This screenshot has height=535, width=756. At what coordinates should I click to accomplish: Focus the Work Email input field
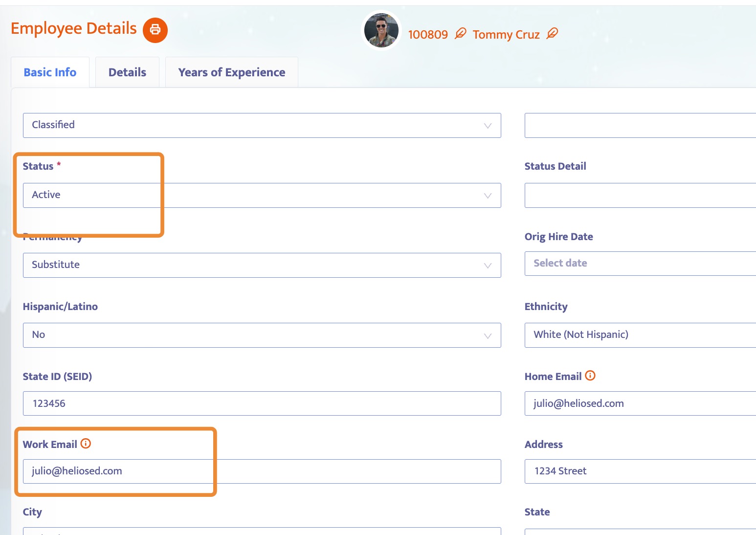click(262, 471)
